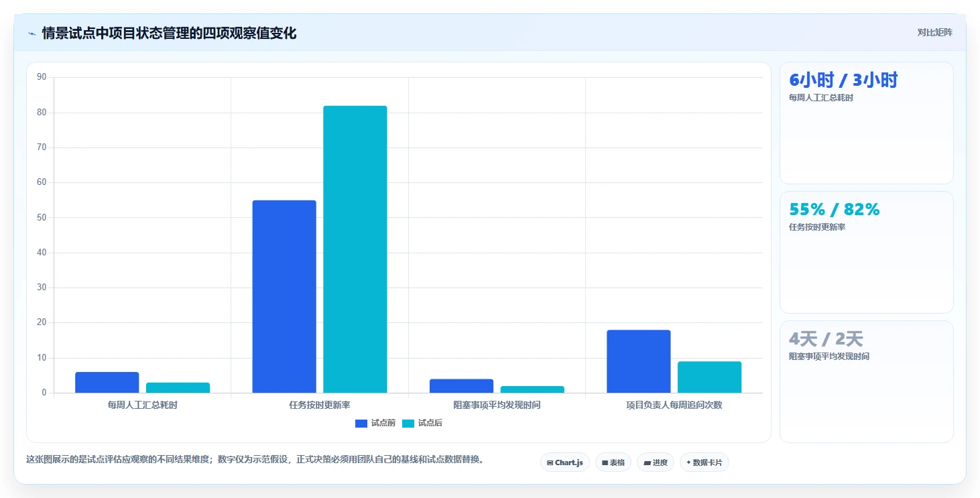Click the 90 value on the y-axis
The height and width of the screenshot is (498, 980).
42,77
